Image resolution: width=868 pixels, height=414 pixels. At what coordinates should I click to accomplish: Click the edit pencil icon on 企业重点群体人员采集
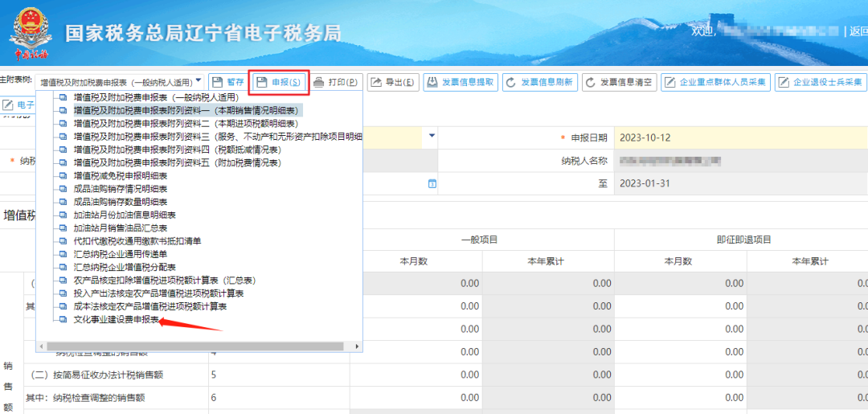[x=669, y=83]
